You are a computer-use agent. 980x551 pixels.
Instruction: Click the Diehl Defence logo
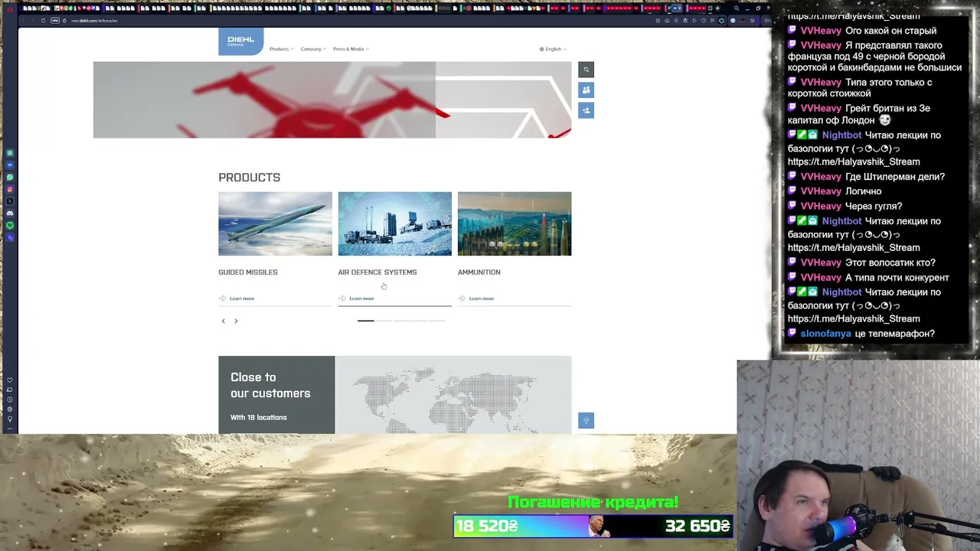click(240, 41)
